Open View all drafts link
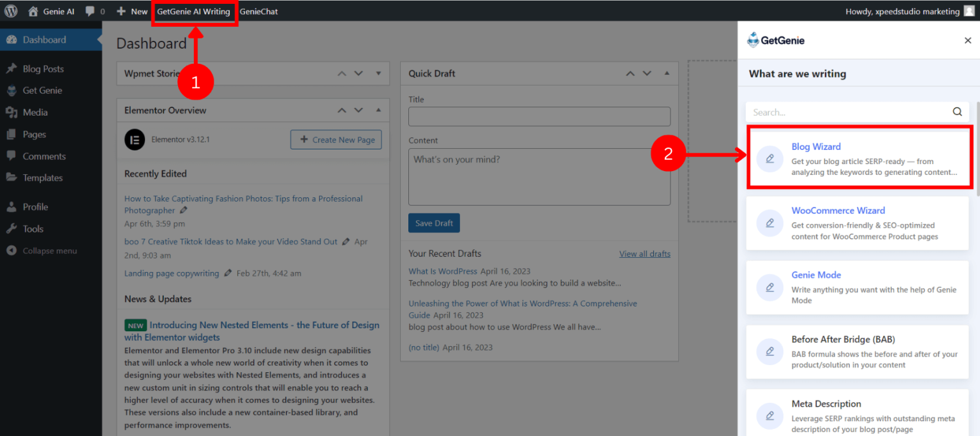This screenshot has width=980, height=436. pos(644,253)
